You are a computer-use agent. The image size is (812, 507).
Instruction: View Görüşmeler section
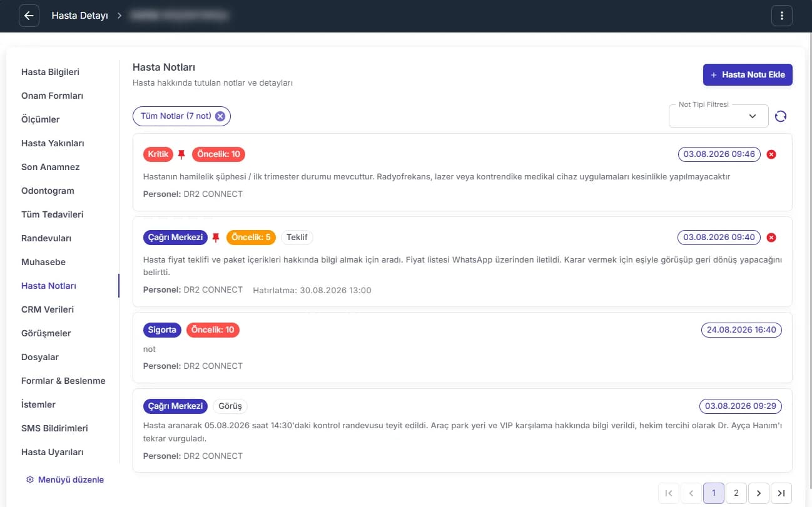click(46, 333)
